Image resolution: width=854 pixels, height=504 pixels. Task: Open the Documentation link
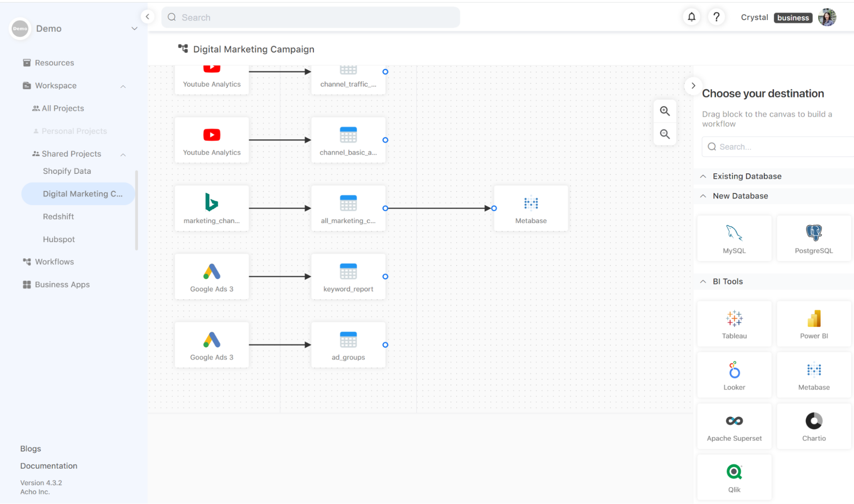[x=49, y=466]
